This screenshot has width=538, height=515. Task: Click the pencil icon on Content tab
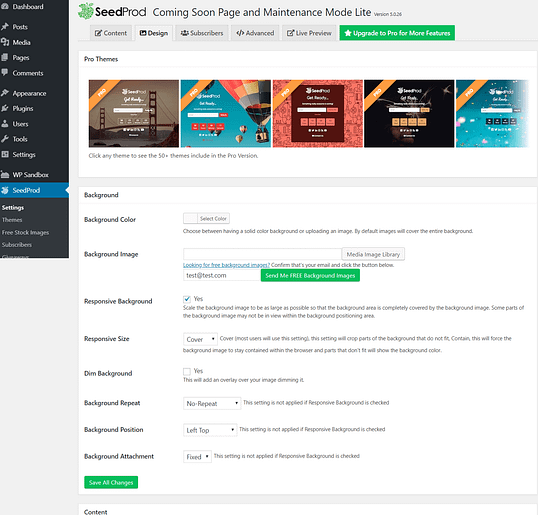pyautogui.click(x=98, y=33)
